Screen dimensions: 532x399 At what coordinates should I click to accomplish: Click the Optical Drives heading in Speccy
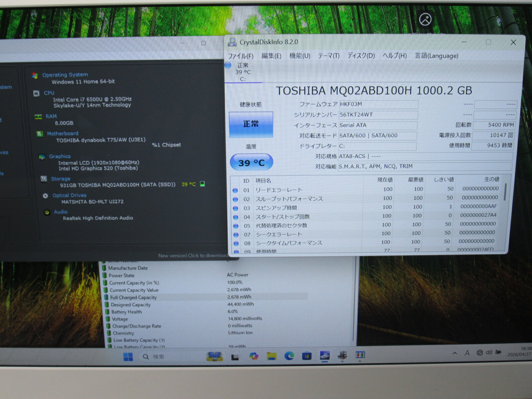pyautogui.click(x=69, y=195)
